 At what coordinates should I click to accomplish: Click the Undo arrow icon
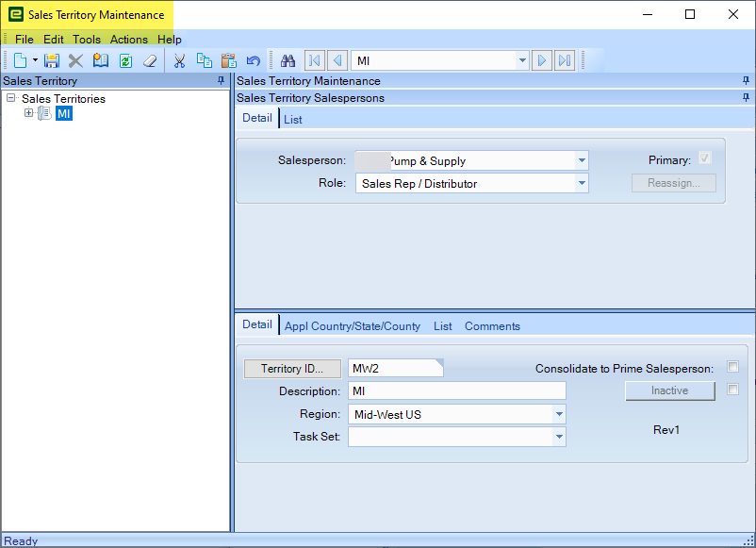coord(254,60)
